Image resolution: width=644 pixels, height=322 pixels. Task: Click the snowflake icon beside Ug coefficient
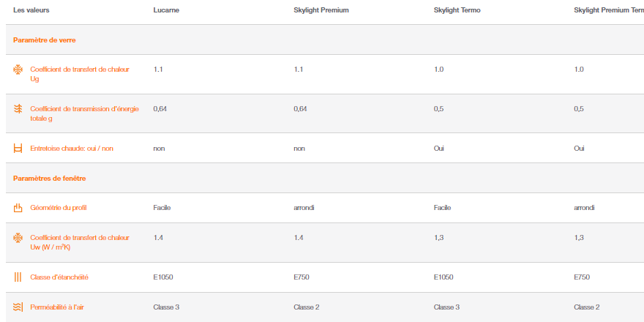[x=18, y=70]
